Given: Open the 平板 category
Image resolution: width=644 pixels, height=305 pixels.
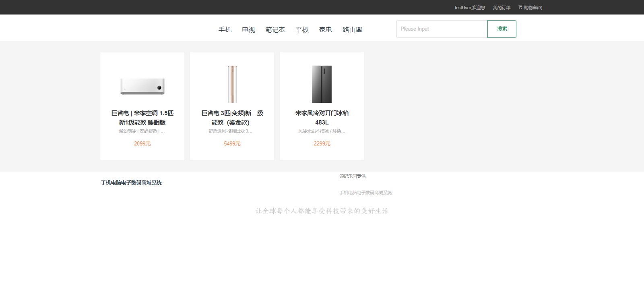Looking at the screenshot, I should click(x=302, y=30).
